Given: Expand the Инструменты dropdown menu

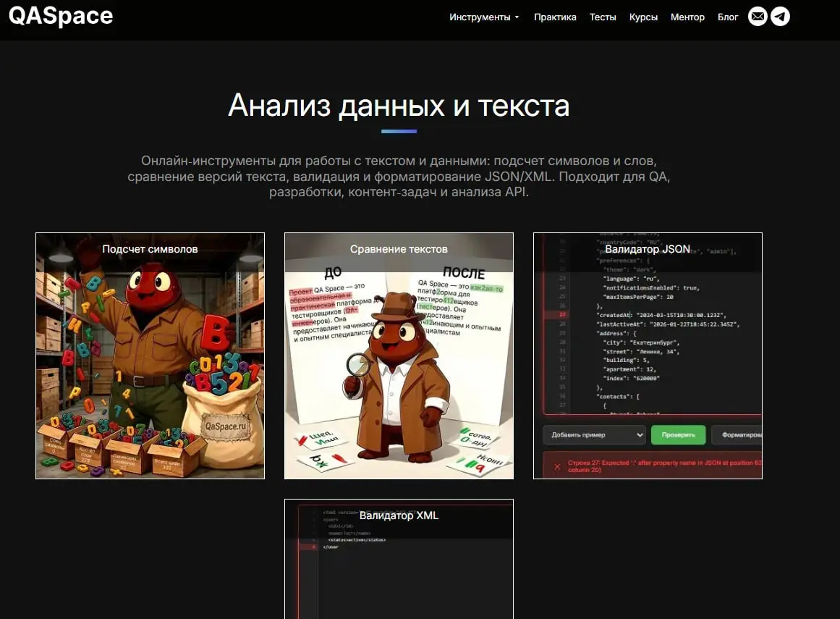Looking at the screenshot, I should coord(484,17).
